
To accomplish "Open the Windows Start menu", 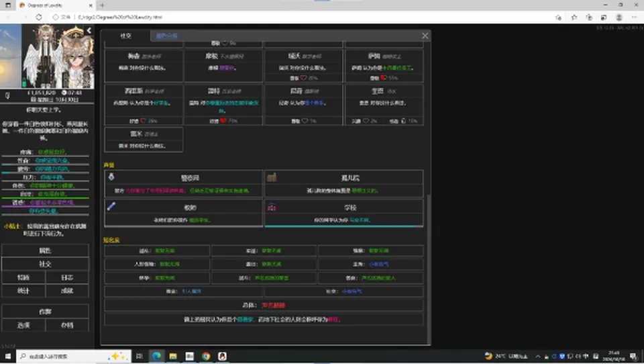I will click(8, 356).
